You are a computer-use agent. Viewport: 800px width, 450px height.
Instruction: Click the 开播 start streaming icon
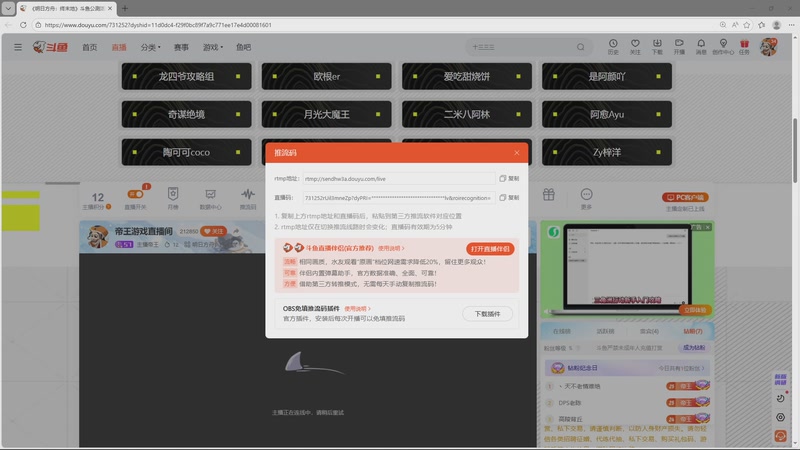[x=679, y=47]
